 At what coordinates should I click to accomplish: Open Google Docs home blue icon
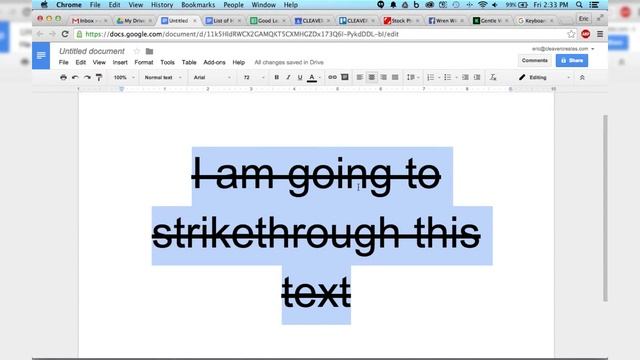coord(41,56)
